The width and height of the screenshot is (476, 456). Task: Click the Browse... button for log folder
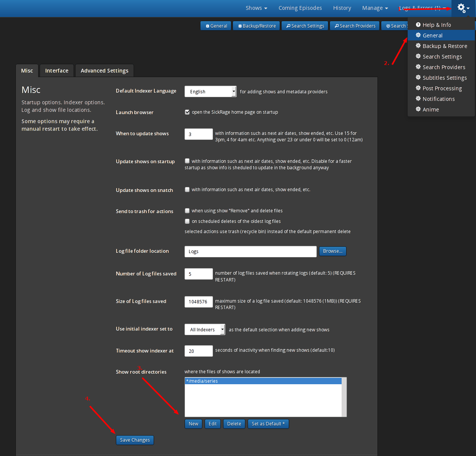333,251
